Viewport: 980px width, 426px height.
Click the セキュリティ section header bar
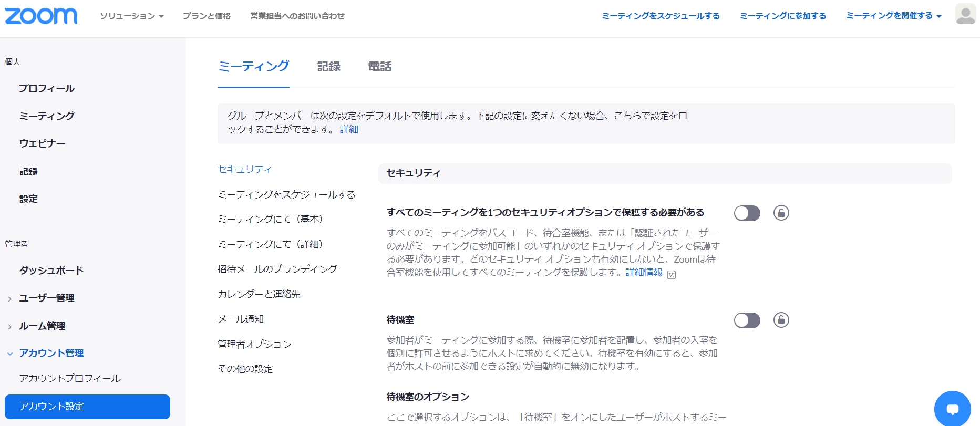click(665, 173)
